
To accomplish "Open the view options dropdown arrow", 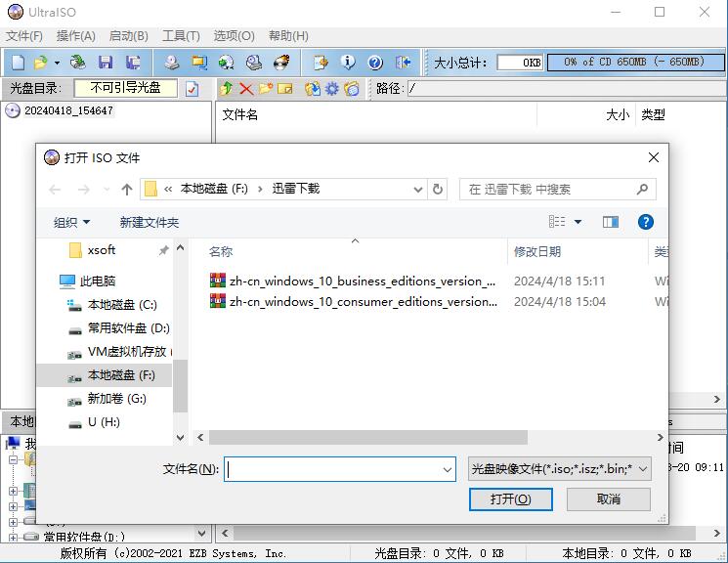I will click(x=578, y=222).
